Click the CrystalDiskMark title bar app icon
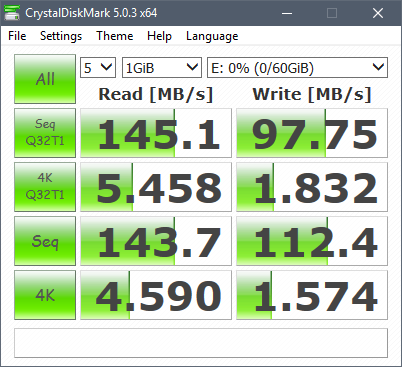 pyautogui.click(x=12, y=13)
